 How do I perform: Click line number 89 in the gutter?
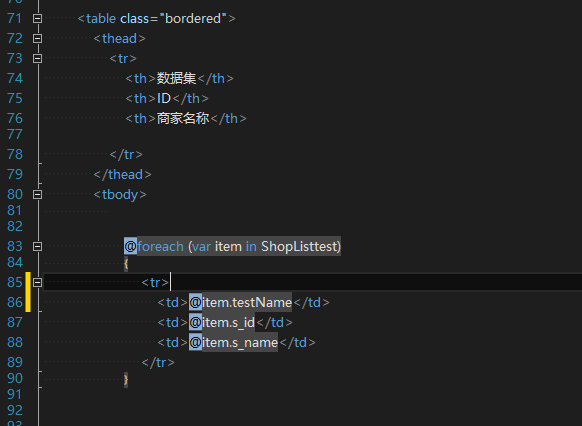pyautogui.click(x=15, y=362)
